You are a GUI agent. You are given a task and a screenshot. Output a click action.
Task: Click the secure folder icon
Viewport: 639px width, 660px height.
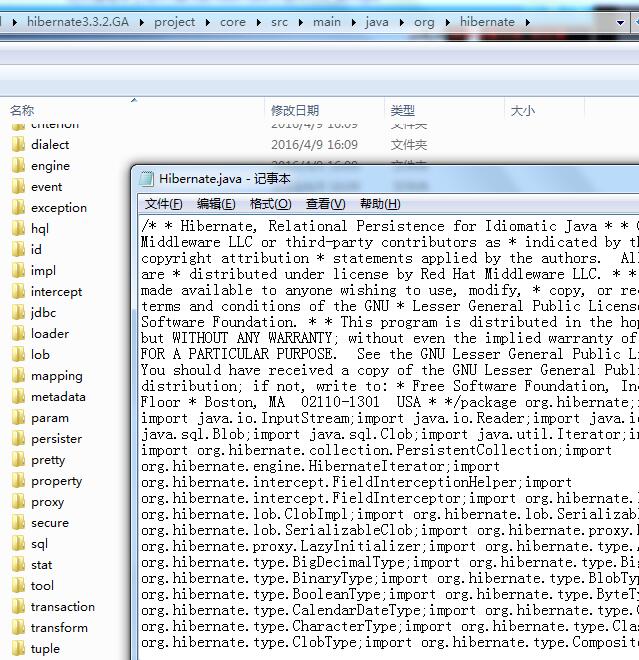18,523
